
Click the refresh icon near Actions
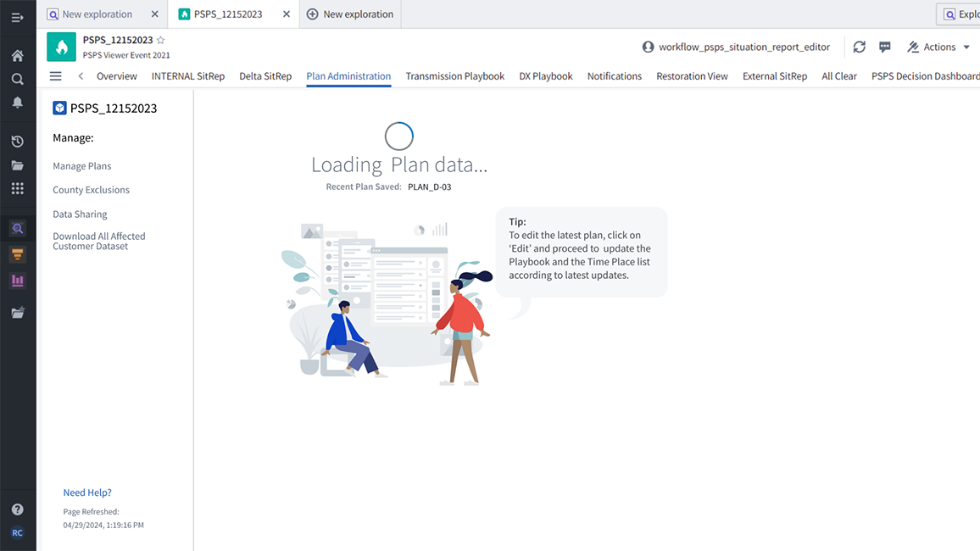click(x=859, y=47)
